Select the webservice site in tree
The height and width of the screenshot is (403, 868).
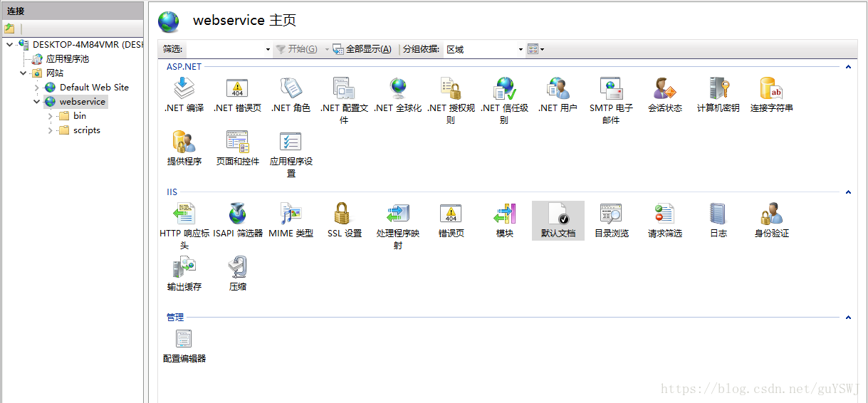(x=82, y=101)
